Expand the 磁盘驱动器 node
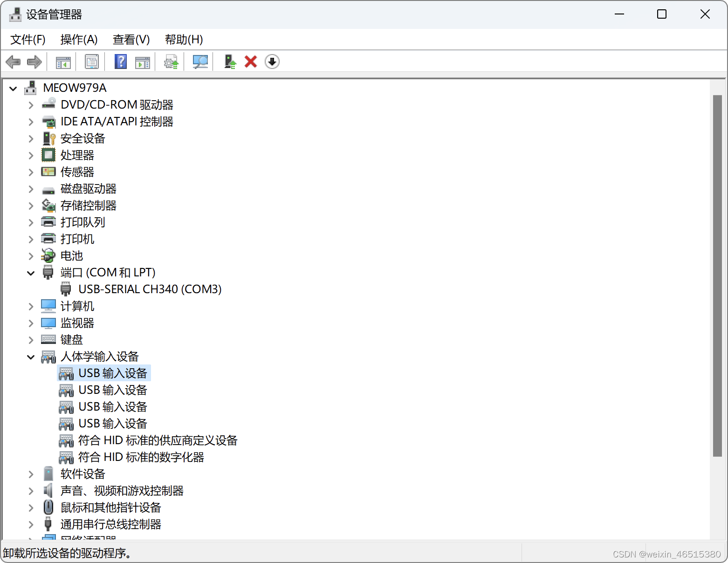728x563 pixels. click(x=31, y=189)
